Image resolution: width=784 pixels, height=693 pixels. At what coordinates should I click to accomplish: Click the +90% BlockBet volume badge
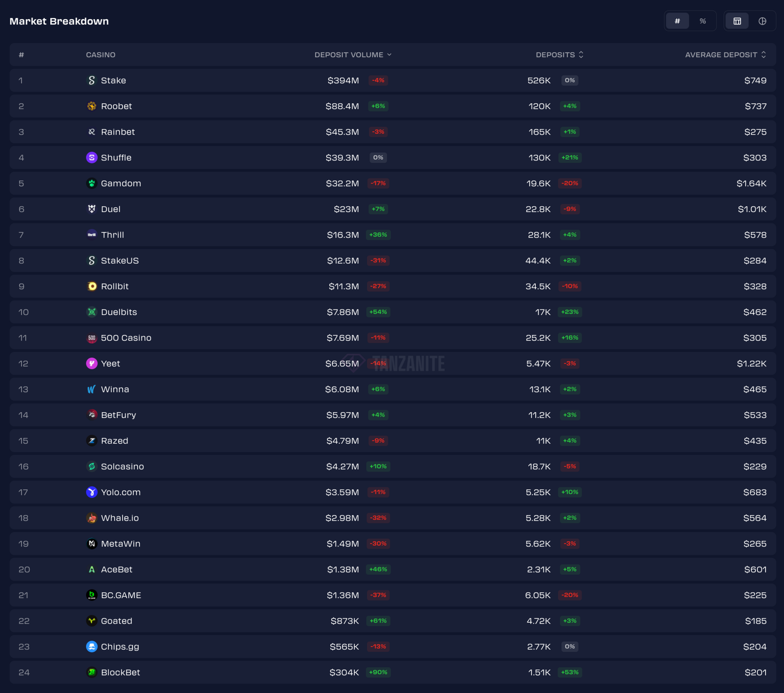[x=378, y=672]
